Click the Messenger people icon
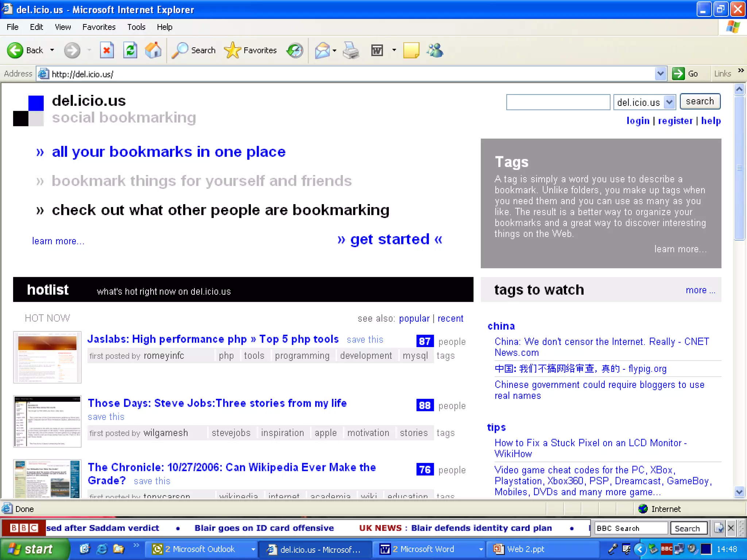The width and height of the screenshot is (747, 560). (435, 50)
